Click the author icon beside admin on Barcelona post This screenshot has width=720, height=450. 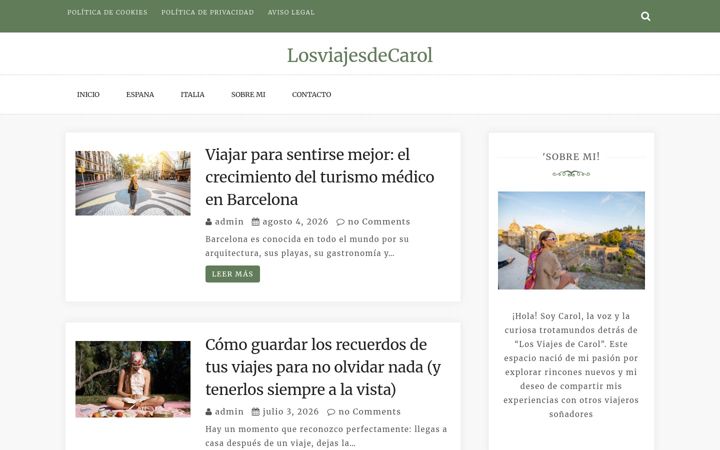coord(208,222)
